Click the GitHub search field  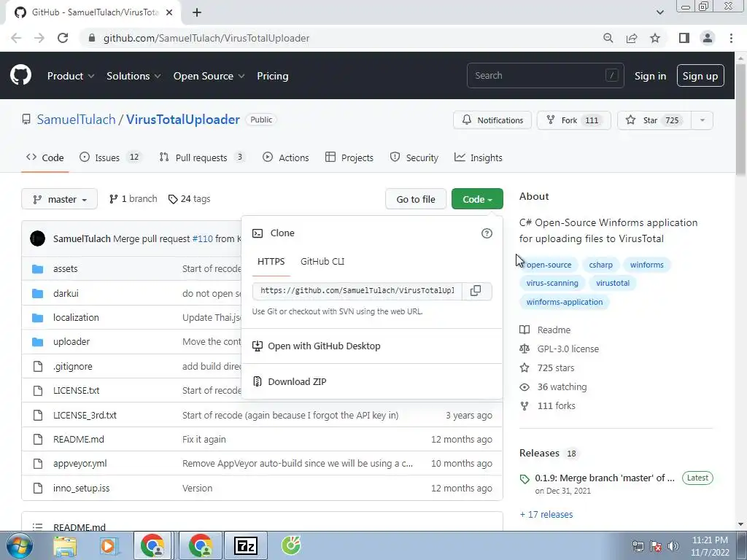pyautogui.click(x=545, y=76)
